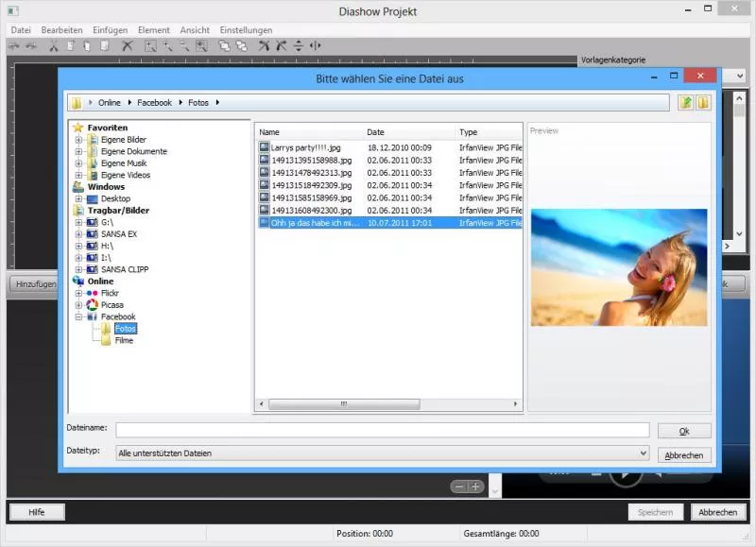The width and height of the screenshot is (756, 547).
Task: Click the Eigene Musik folder icon
Action: point(92,163)
